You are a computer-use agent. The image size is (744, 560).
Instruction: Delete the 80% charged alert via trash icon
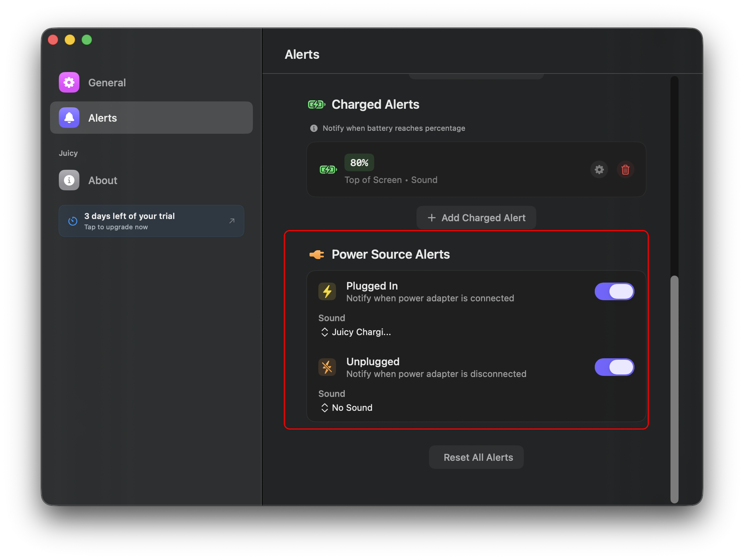click(x=625, y=169)
